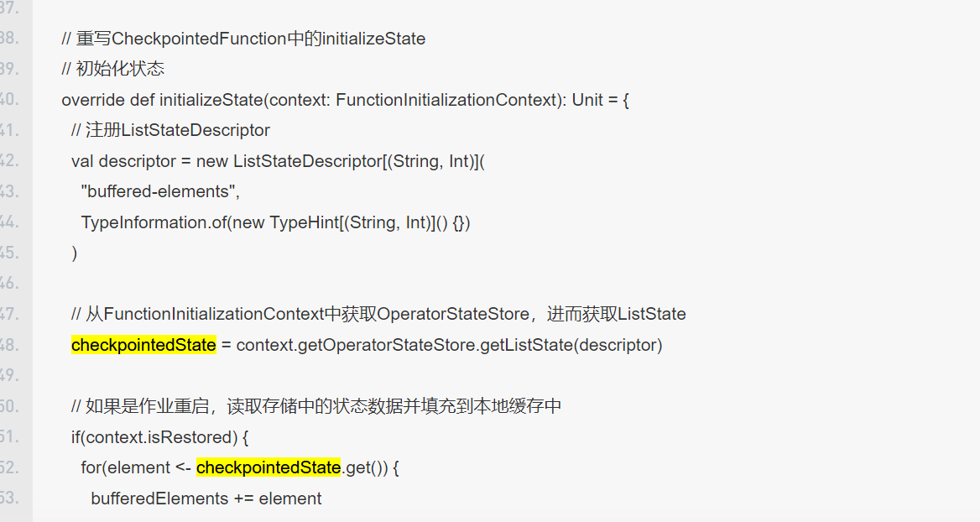Click the "buffered-elements" string literal
The image size is (980, 522).
coord(160,191)
